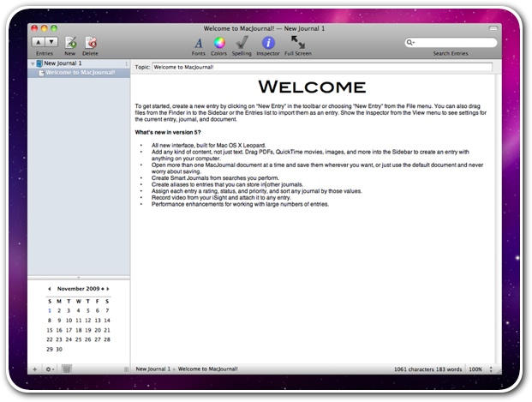Select Welcome to MacJournal! entry in sidebar

[x=79, y=73]
